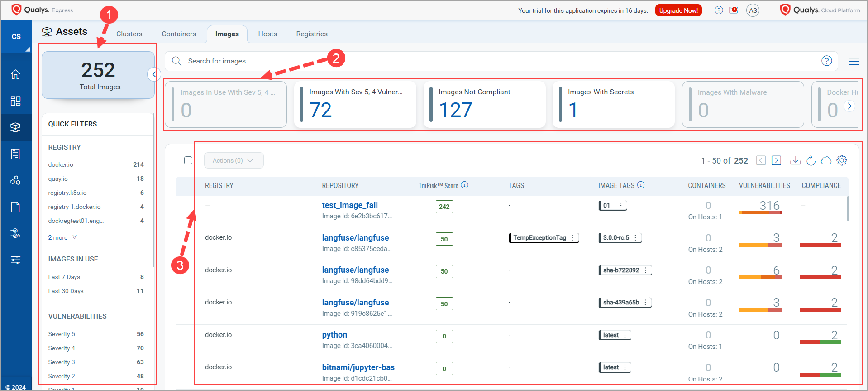Collapse the left filter panel arrow
The height and width of the screenshot is (391, 868).
[x=154, y=74]
